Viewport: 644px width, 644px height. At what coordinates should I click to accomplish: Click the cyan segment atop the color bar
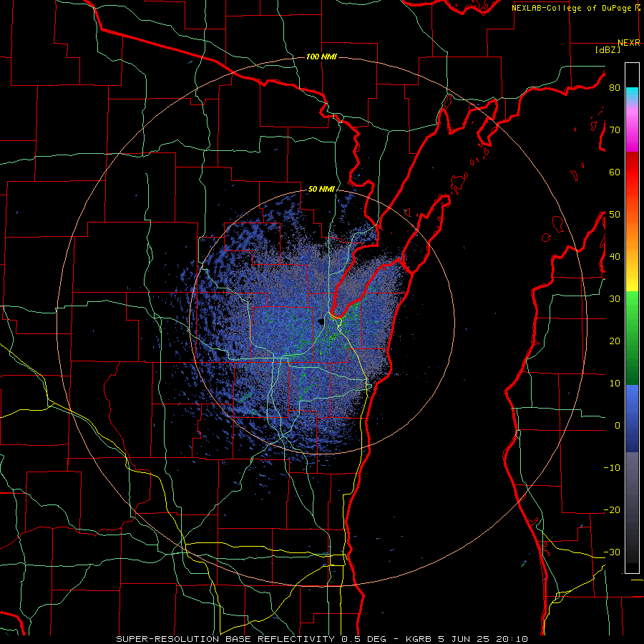pyautogui.click(x=632, y=94)
